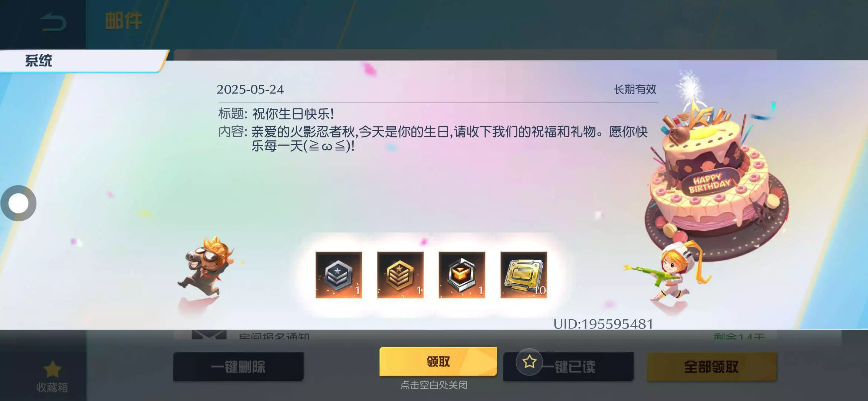868x401 pixels.
Task: Tap the 一键删除 button
Action: (239, 367)
